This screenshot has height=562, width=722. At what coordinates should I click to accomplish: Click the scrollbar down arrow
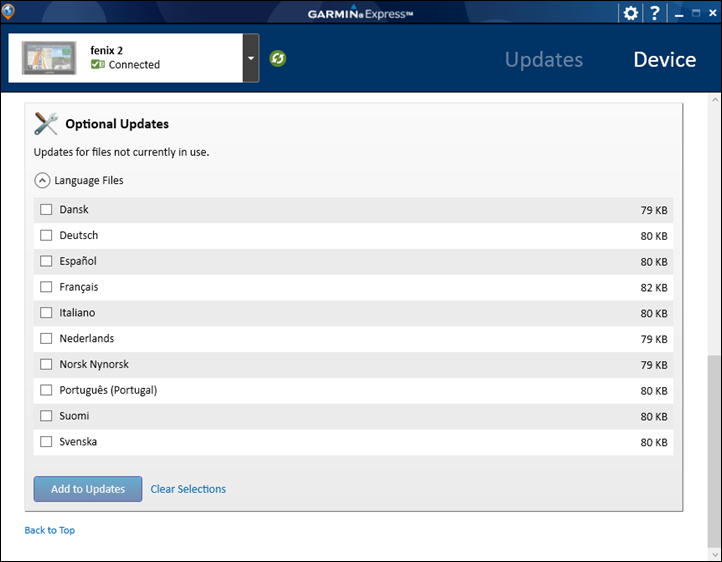click(x=715, y=554)
